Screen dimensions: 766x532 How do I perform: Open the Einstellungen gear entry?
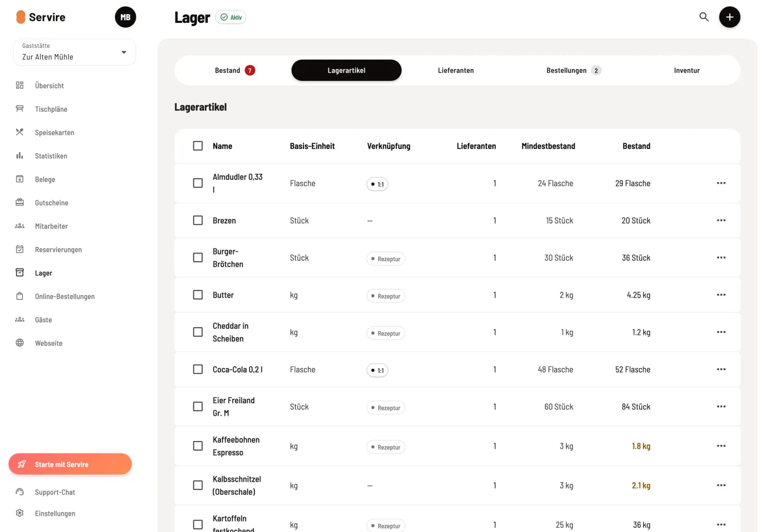(x=55, y=513)
